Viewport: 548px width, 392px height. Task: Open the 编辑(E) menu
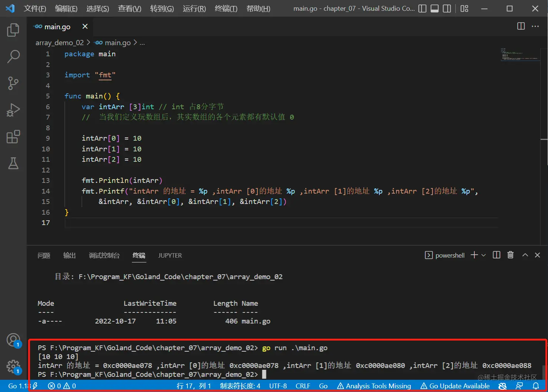[x=66, y=9]
